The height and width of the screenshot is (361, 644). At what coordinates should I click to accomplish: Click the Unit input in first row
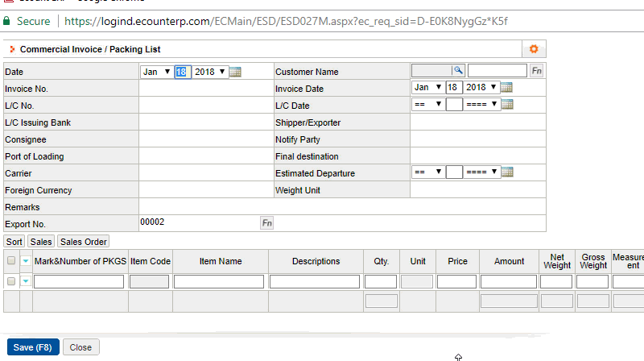417,282
